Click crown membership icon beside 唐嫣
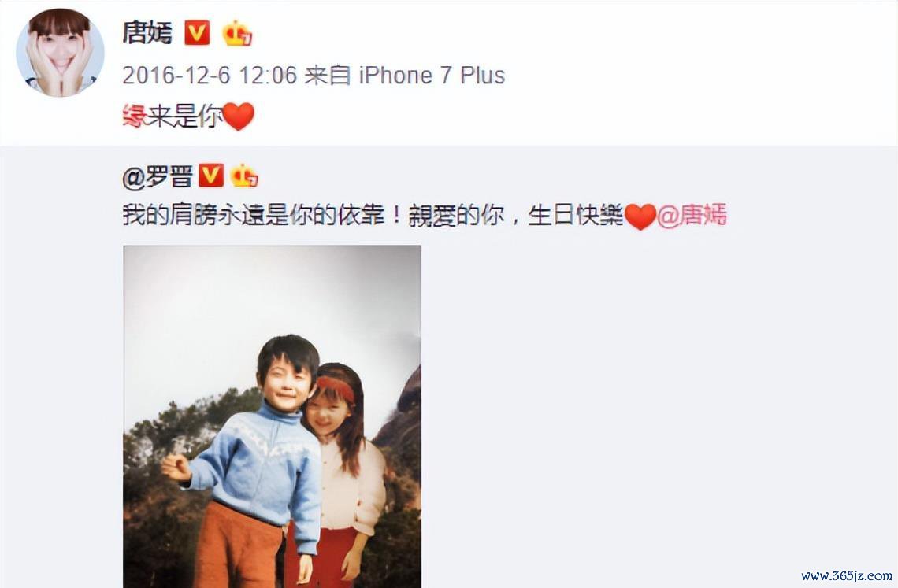Viewport: 898px width, 588px height. point(237,33)
